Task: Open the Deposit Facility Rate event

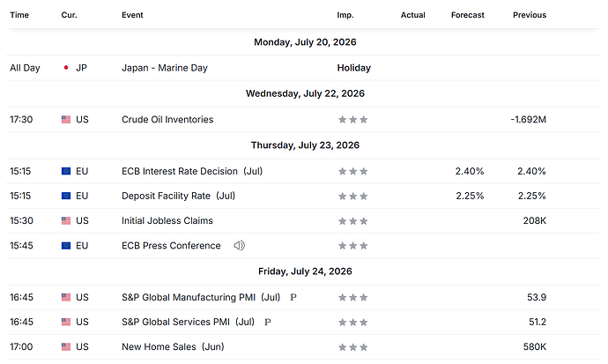Action: (x=178, y=196)
